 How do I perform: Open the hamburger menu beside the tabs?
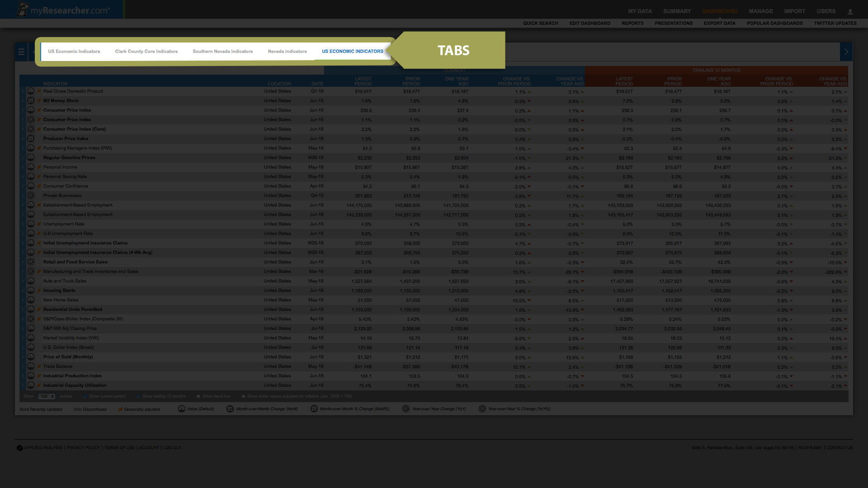(21, 52)
